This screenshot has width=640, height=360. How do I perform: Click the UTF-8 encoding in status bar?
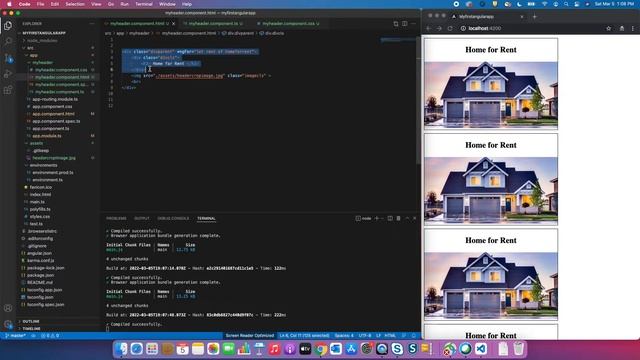(x=364, y=336)
